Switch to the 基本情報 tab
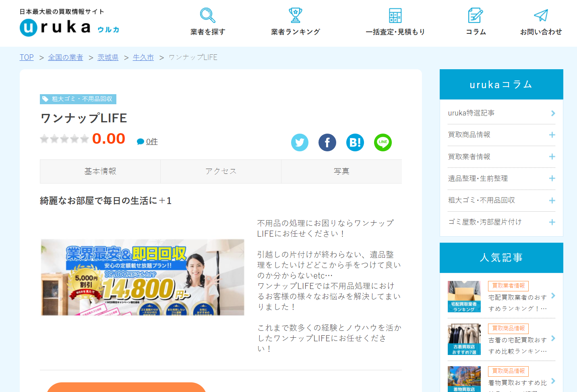Screen dimensions: 577x392 100,171
